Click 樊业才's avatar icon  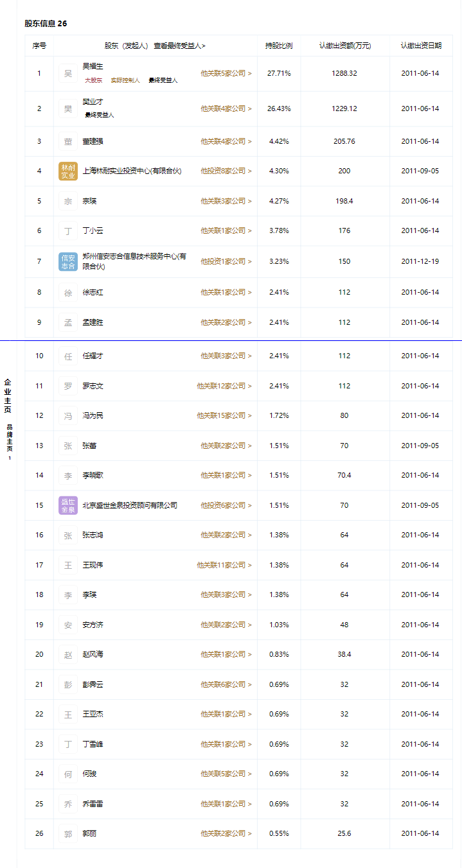click(x=67, y=108)
